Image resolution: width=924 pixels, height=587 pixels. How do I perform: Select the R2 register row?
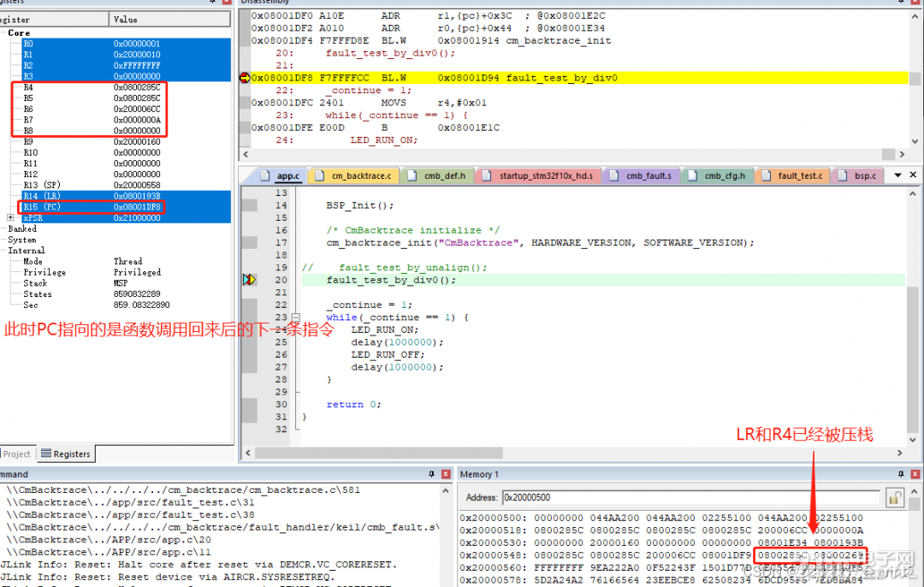[126, 65]
